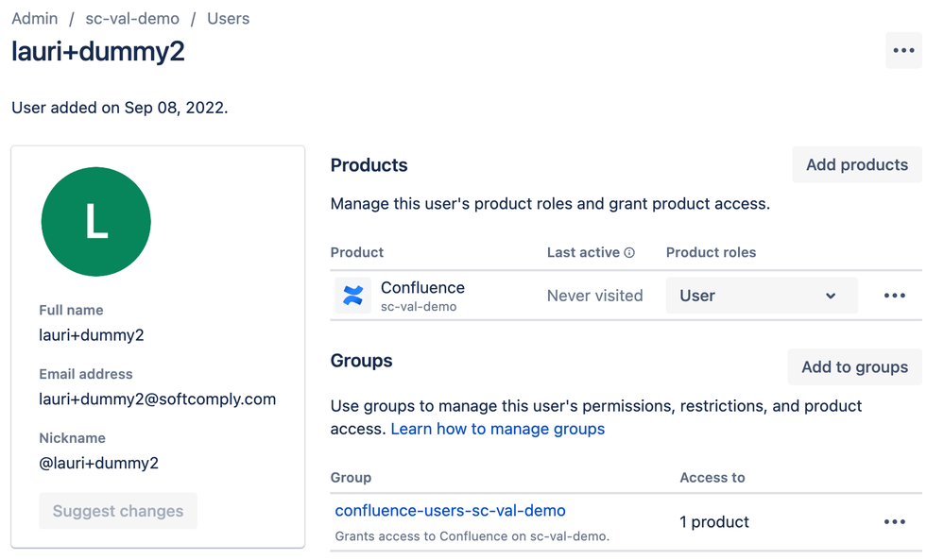Viewport: 944px width, 560px height.
Task: Click the Add products button
Action: (x=857, y=165)
